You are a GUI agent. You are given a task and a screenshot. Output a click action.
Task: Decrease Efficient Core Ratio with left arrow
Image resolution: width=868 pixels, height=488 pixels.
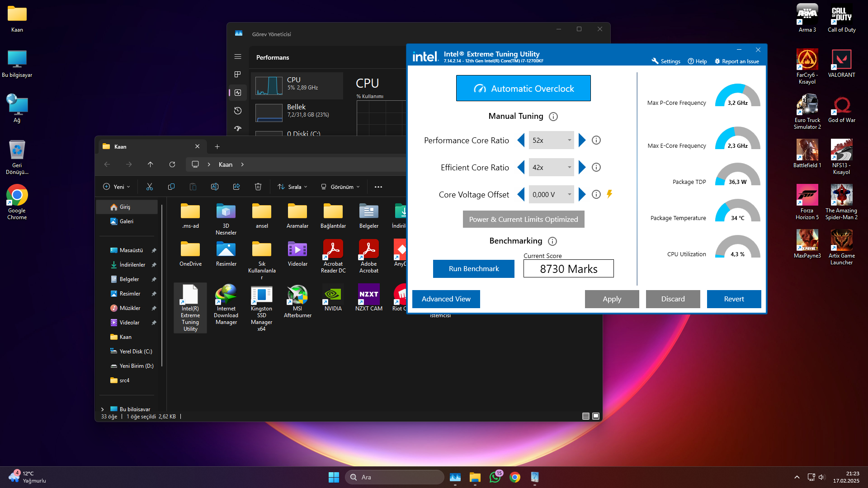(x=521, y=167)
